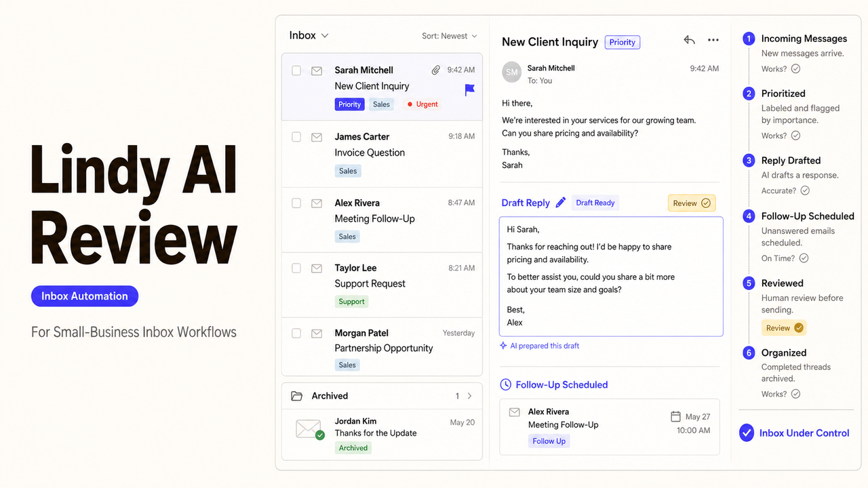Click the calendar icon next to May 27

click(675, 416)
